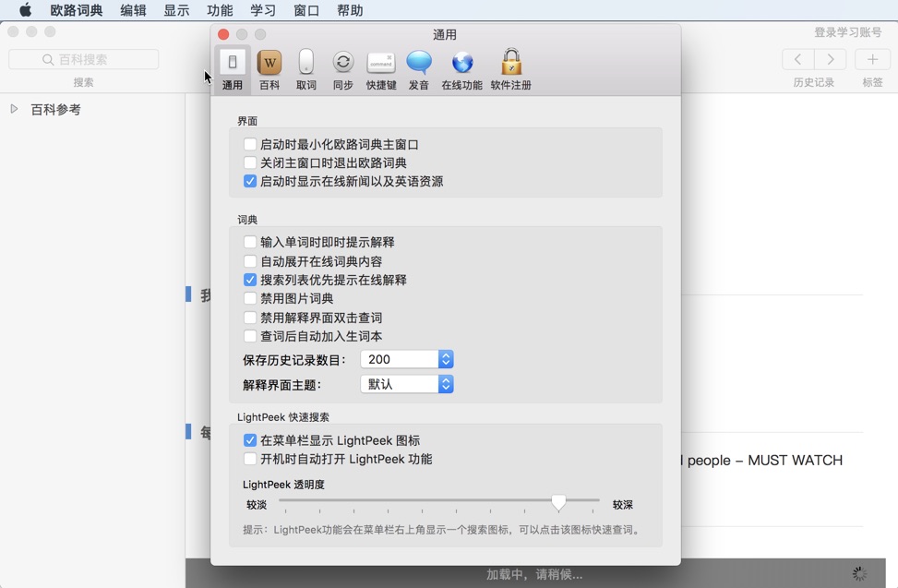The image size is (898, 588).
Task: Click the LightPeek 透明度 slider thumb
Action: 558,503
